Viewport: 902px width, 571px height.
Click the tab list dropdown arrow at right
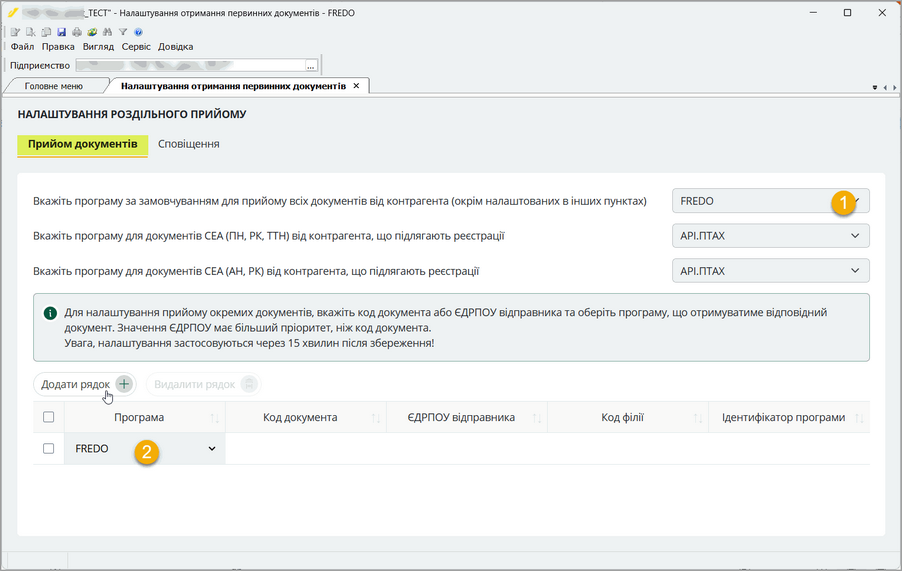pos(875,87)
